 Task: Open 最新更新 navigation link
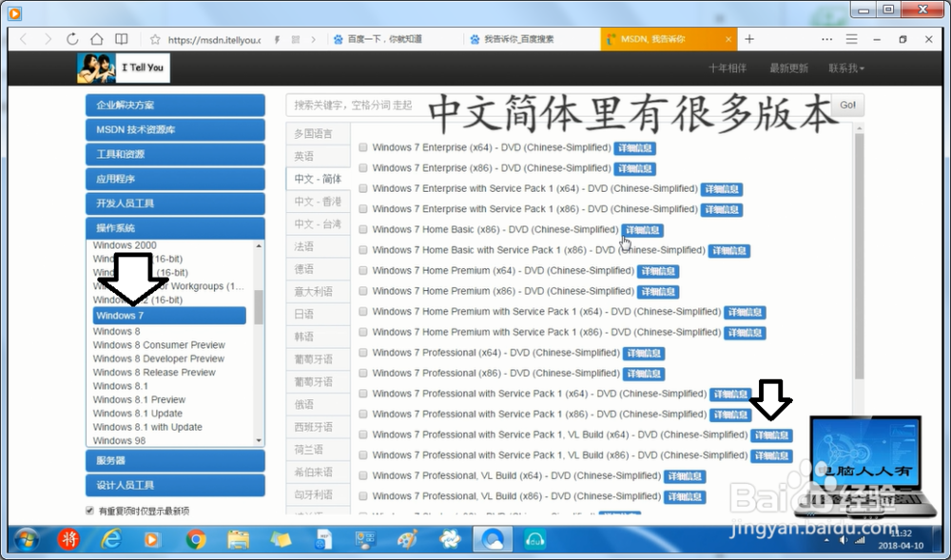(x=788, y=68)
